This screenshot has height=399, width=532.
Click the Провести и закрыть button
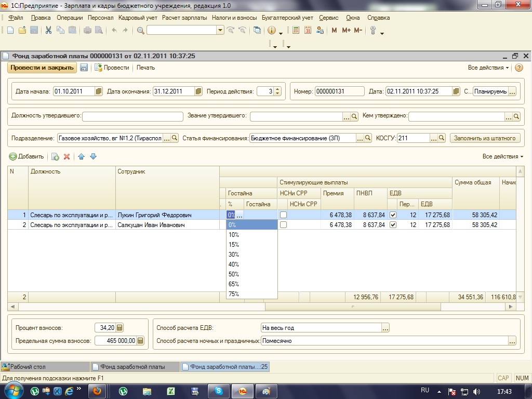click(x=41, y=68)
